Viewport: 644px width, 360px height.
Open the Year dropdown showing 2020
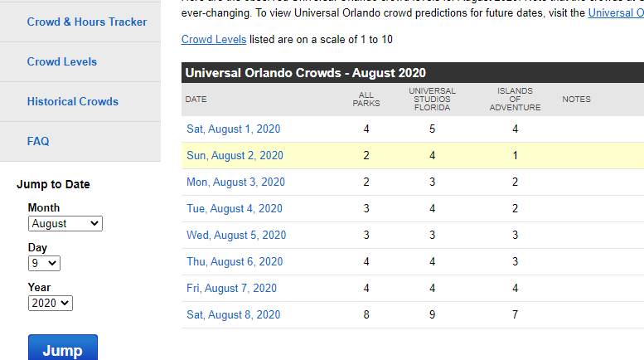[x=51, y=303]
